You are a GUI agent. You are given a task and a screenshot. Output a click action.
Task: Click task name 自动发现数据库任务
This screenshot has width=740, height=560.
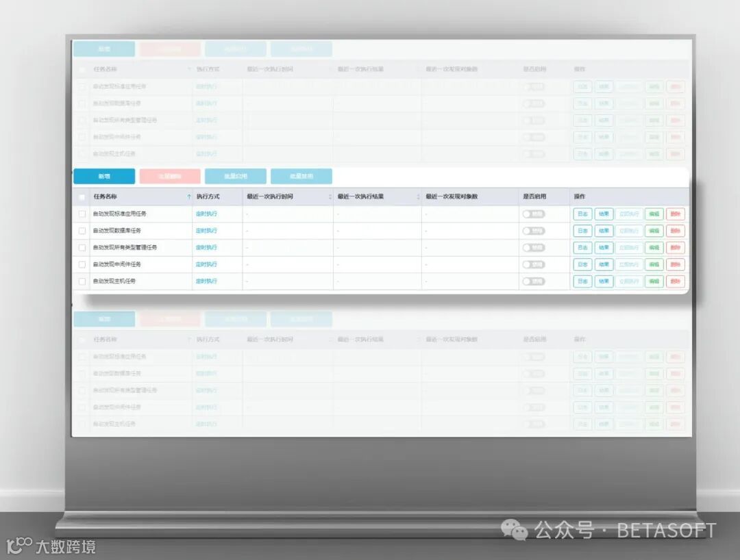pos(116,231)
